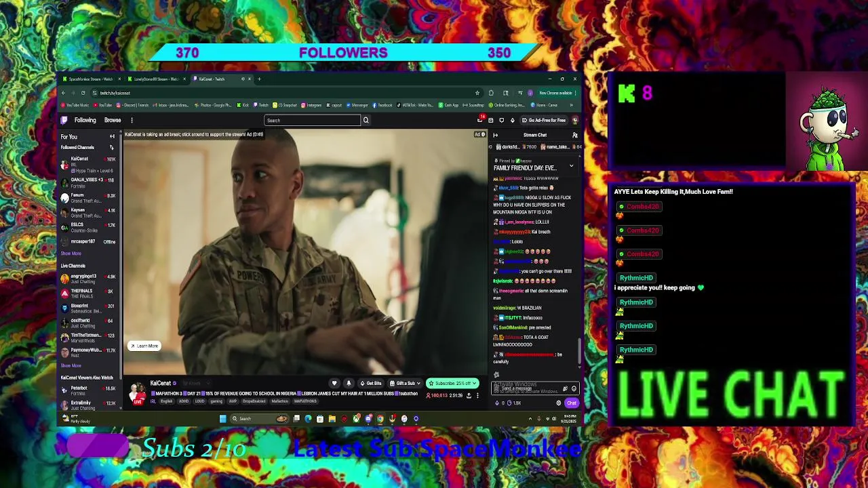Click into the Twitch search field

coord(312,120)
